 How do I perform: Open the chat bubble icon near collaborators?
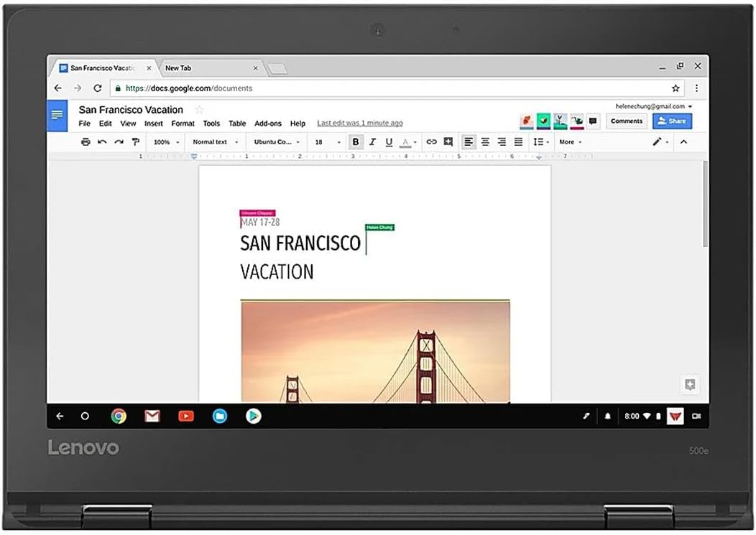(594, 121)
